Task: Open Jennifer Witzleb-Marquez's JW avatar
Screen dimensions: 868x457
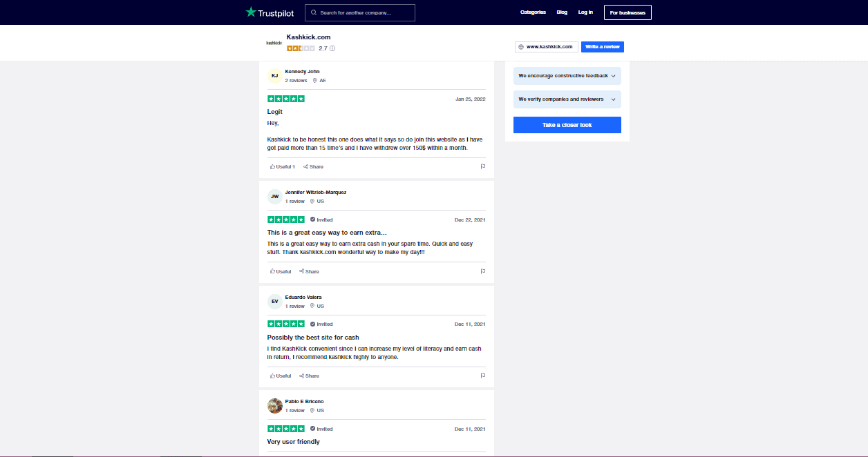Action: point(274,197)
